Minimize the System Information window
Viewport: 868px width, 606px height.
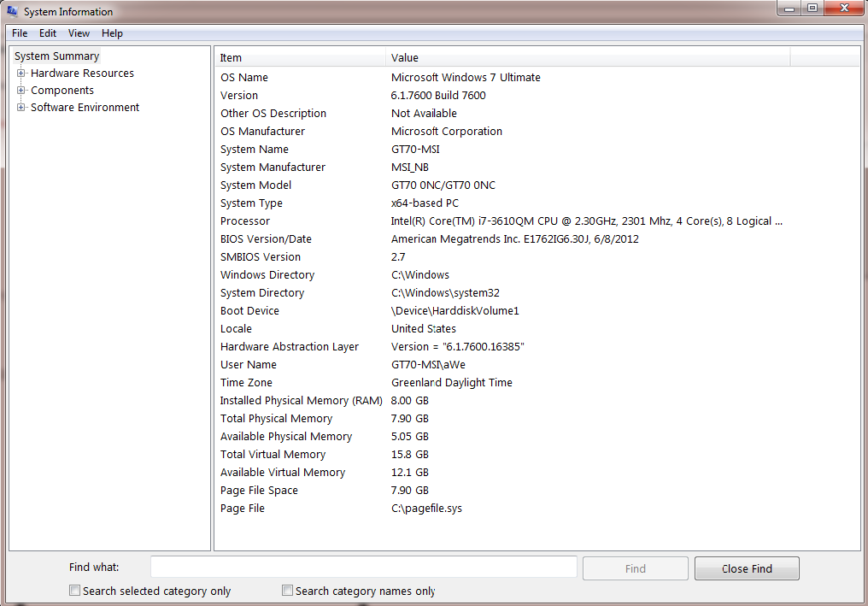pyautogui.click(x=789, y=9)
